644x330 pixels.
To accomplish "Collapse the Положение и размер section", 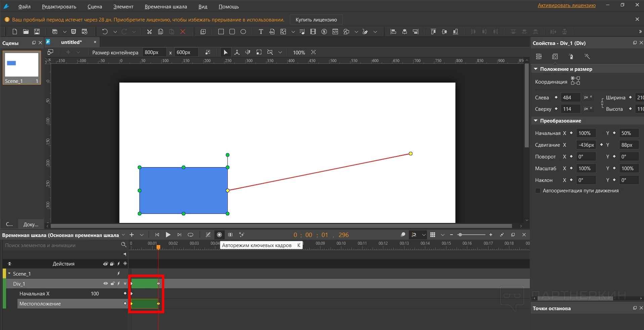I will (x=536, y=69).
